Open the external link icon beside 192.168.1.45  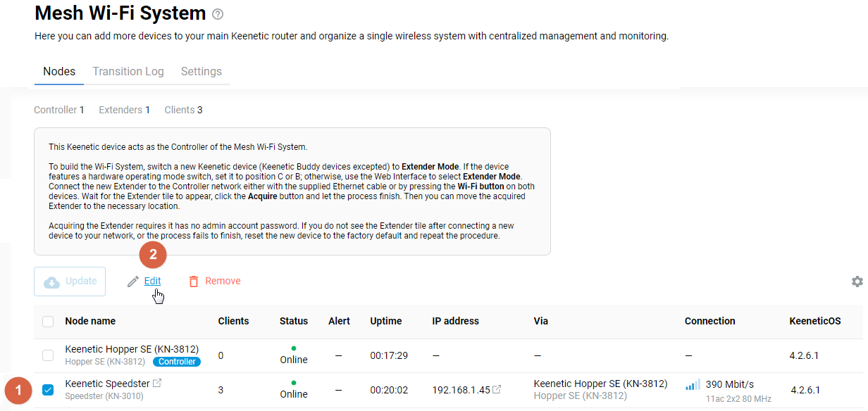(497, 390)
